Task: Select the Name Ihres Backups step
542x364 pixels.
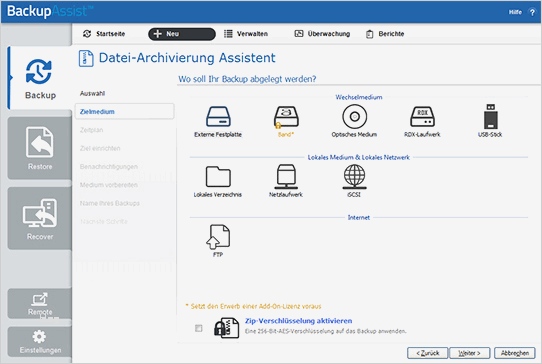Action: pyautogui.click(x=110, y=203)
